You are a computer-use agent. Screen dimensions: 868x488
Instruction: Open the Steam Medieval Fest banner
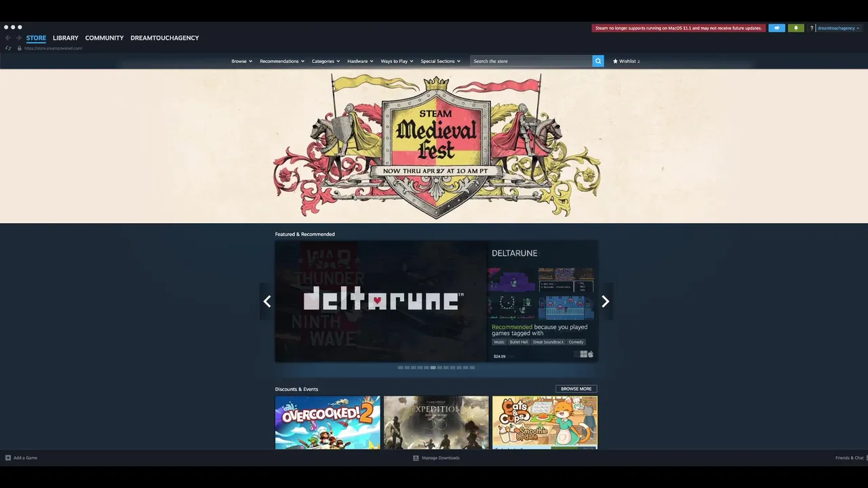pos(434,146)
